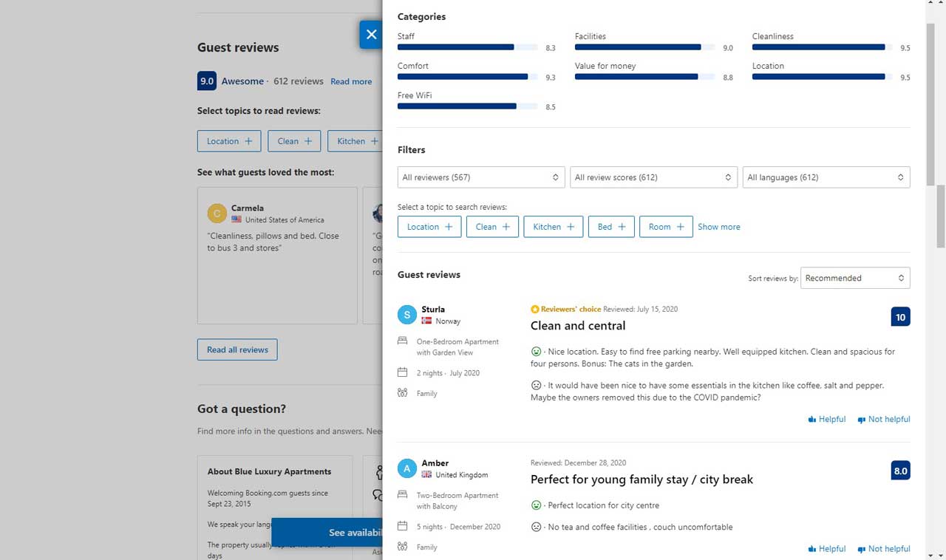The image size is (946, 560).
Task: Click the thumbs-down Not helpful icon on Amber's review
Action: coord(862,549)
